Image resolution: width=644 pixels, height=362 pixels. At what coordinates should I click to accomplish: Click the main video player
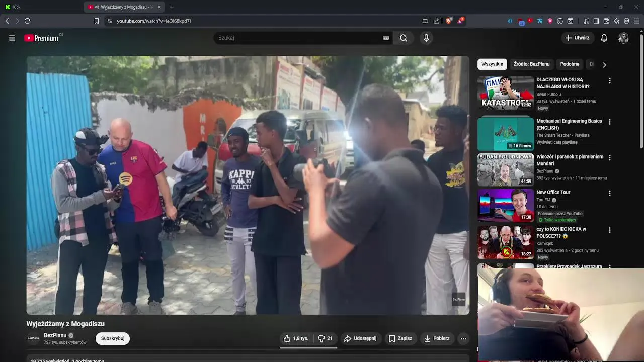248,185
